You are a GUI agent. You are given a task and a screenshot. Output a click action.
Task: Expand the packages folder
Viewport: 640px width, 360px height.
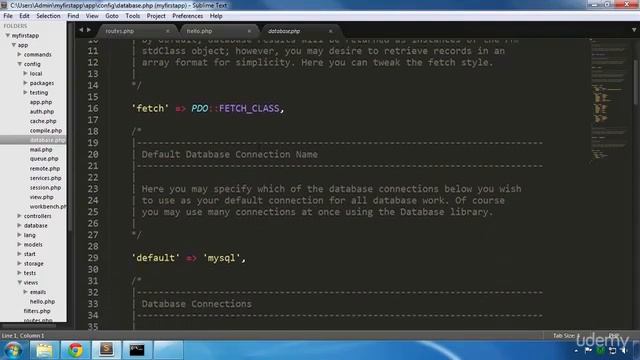coord(25,83)
